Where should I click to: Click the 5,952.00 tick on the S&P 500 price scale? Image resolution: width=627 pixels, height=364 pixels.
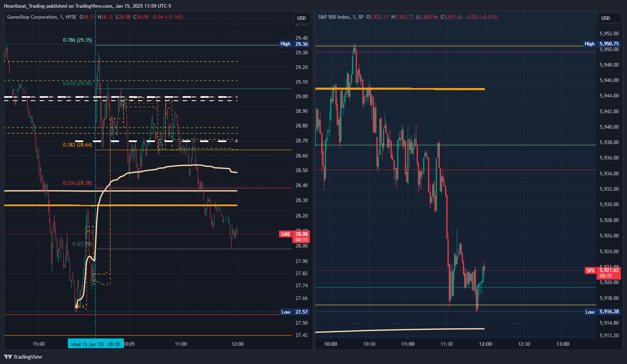point(609,34)
